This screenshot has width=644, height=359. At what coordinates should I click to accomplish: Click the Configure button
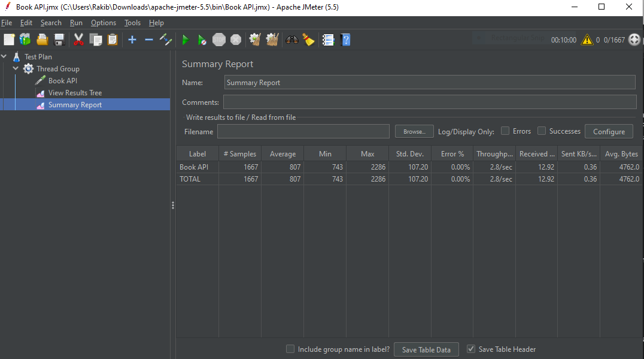click(x=609, y=132)
